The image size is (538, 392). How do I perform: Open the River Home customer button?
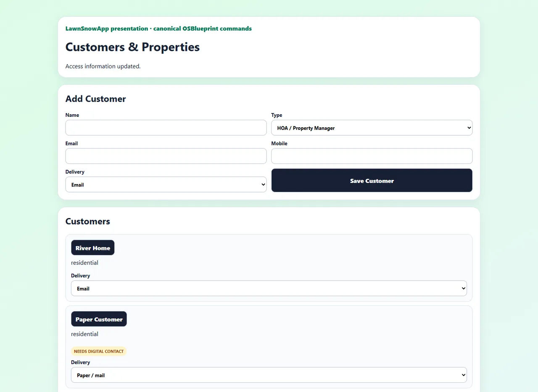pos(93,248)
